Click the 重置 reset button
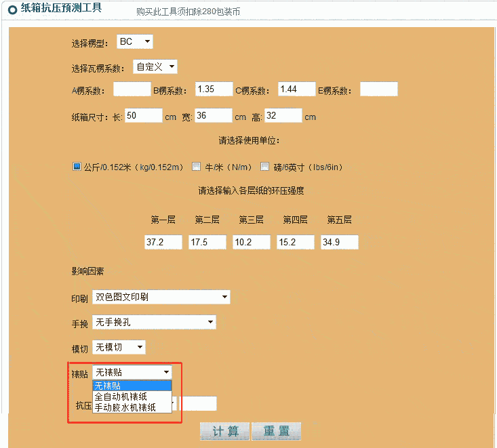 coord(276,431)
